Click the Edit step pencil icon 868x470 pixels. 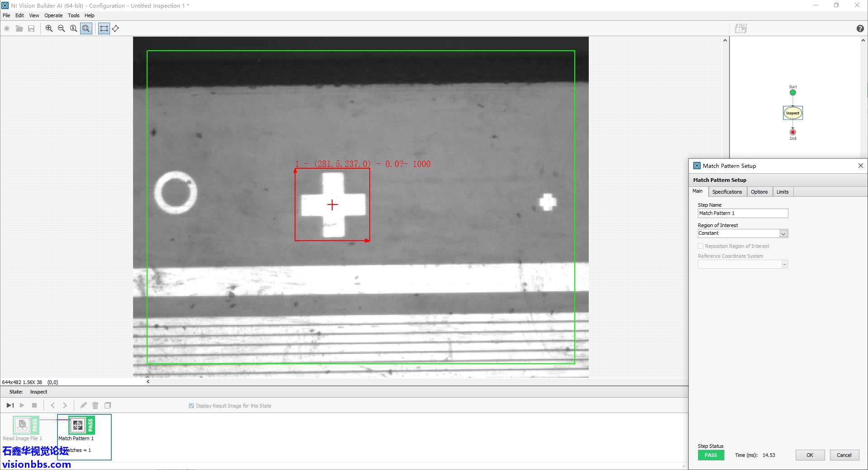pyautogui.click(x=83, y=405)
